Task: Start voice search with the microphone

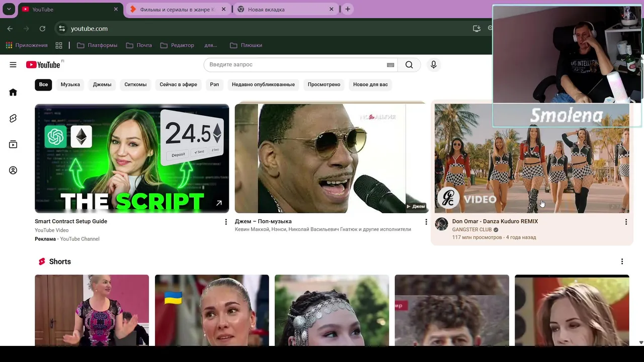Action: [433, 64]
